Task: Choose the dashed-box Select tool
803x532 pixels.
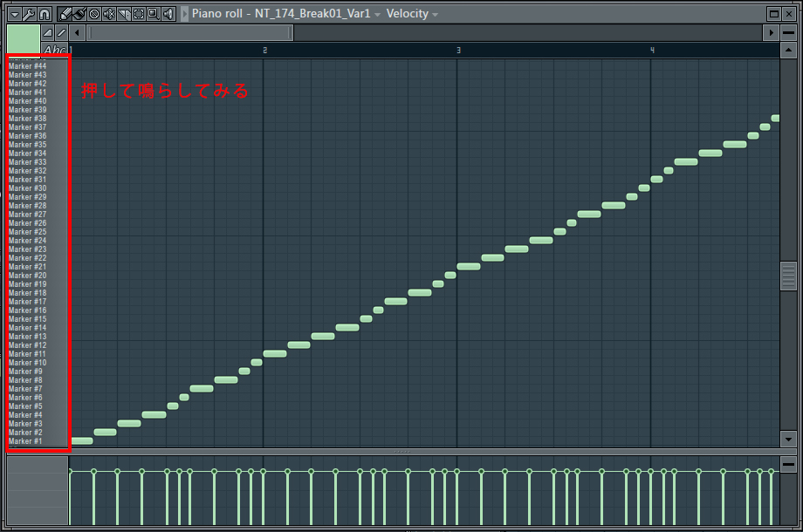Action: click(x=139, y=14)
